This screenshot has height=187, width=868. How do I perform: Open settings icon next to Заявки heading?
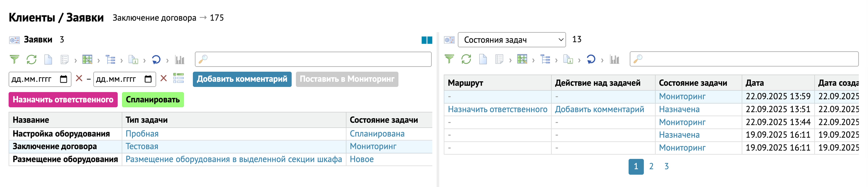pos(14,40)
